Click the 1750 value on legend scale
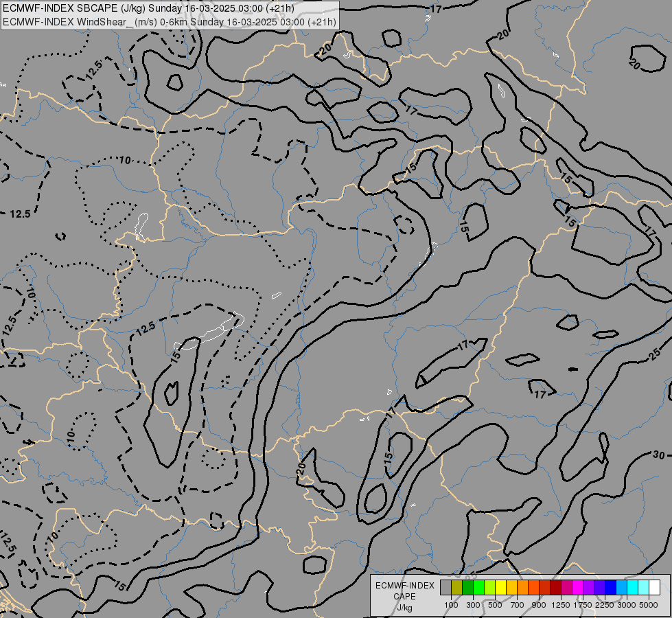The image size is (672, 618). [x=583, y=605]
